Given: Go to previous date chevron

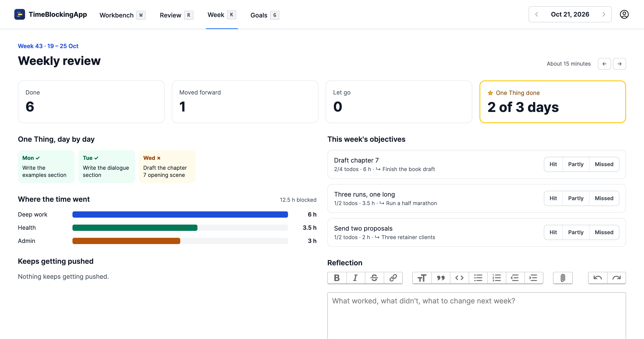Looking at the screenshot, I should 536,14.
